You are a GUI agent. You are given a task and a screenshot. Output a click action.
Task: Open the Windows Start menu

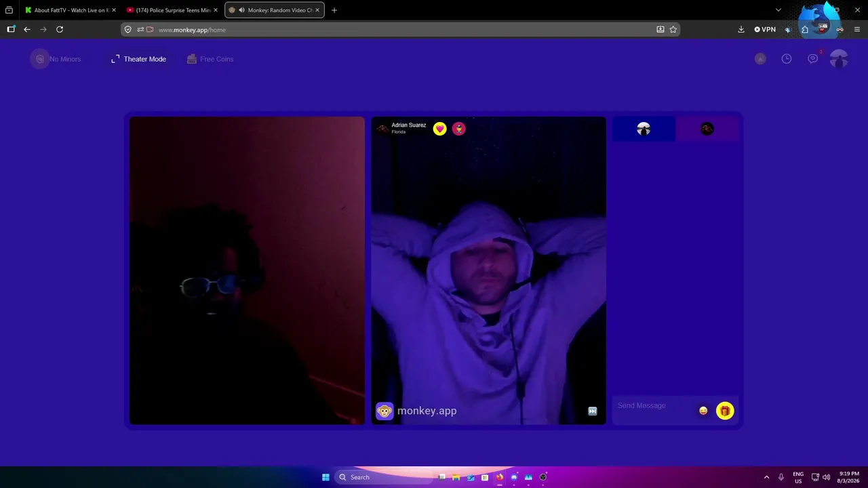[x=325, y=477]
